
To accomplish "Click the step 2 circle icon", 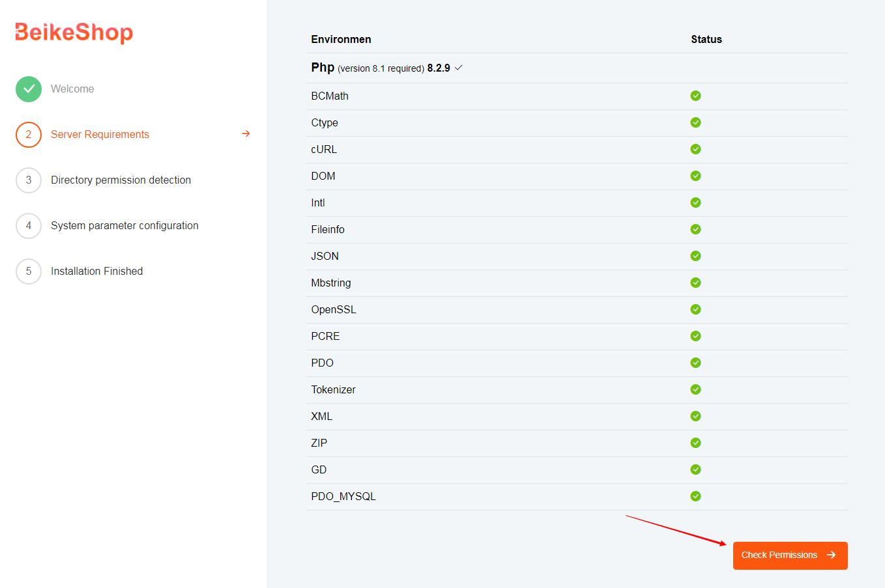I will click(x=29, y=135).
